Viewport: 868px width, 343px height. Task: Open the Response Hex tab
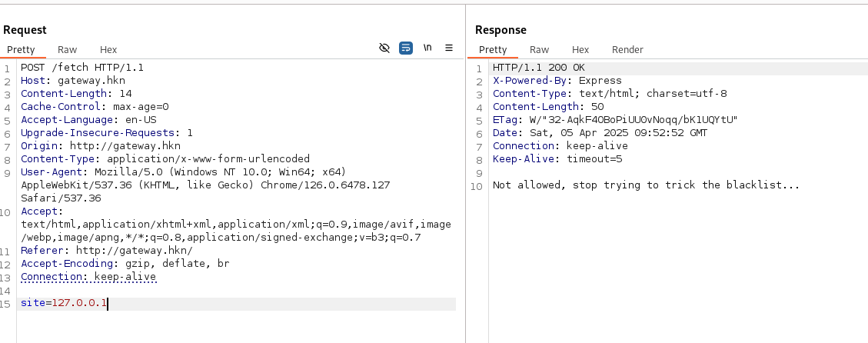pos(580,49)
